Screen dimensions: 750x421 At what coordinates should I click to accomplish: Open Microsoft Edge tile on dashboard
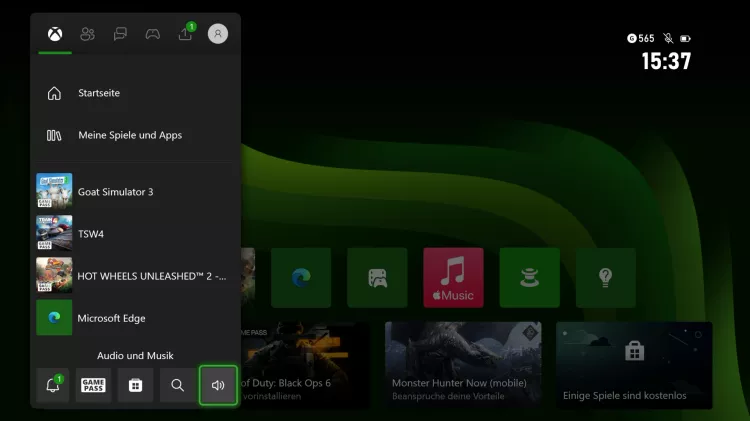(301, 277)
